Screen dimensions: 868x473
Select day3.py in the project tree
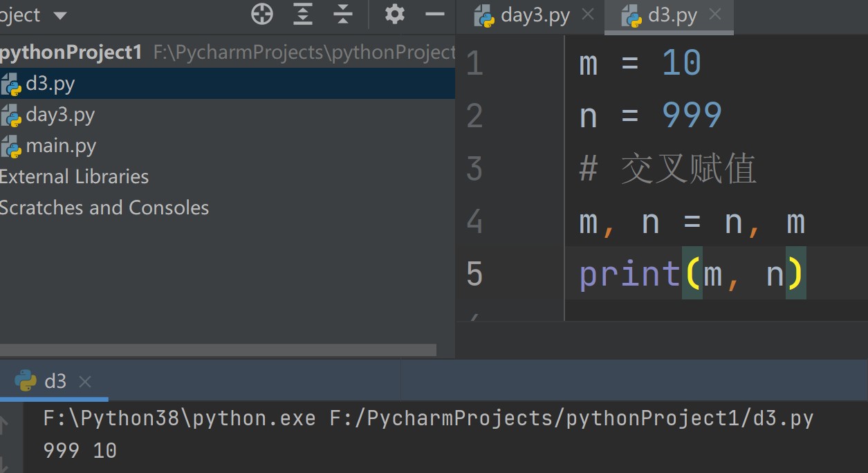[59, 115]
